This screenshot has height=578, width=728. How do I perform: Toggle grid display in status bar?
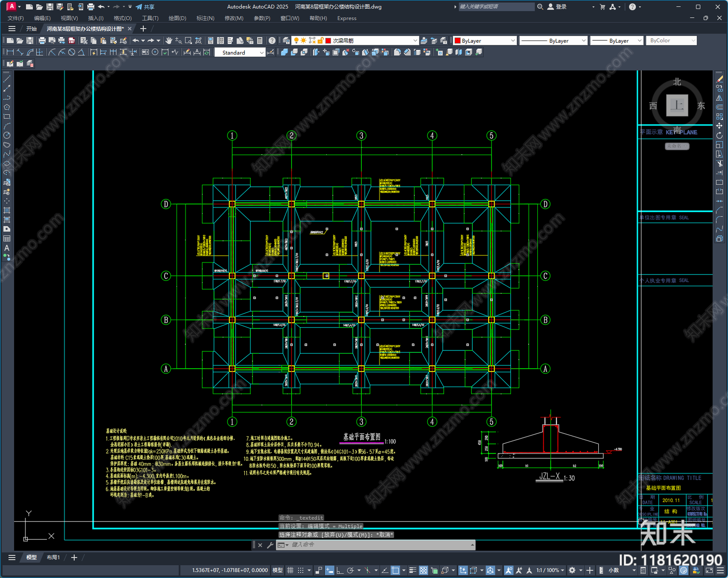(x=290, y=570)
